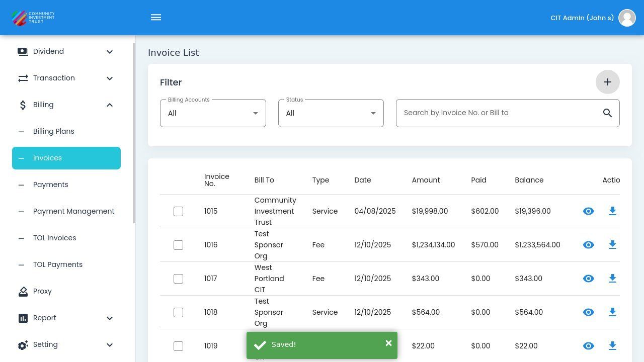Select invoice 1017 checkbox
Viewport: 644px width, 362px height.
(x=178, y=279)
